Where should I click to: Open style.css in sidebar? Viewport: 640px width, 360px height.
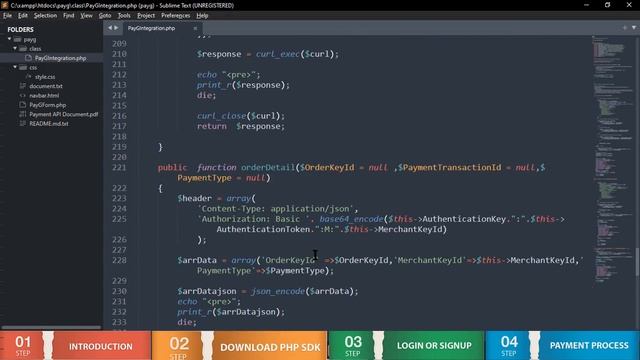click(45, 77)
